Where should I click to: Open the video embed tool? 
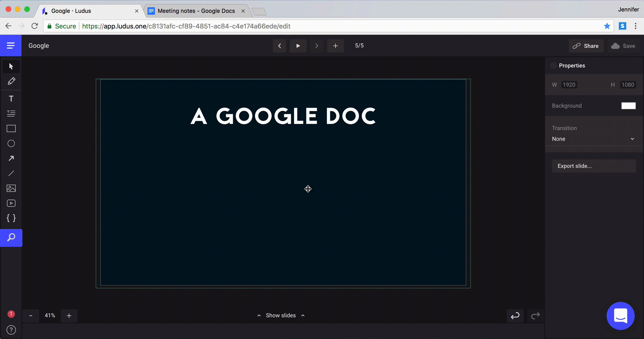click(11, 203)
